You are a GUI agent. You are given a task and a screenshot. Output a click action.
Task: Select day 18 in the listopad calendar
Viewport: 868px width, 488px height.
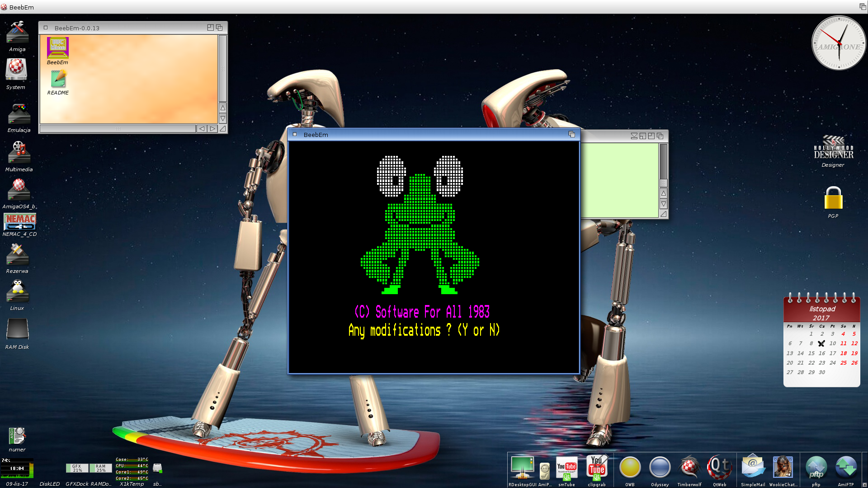[x=844, y=353]
